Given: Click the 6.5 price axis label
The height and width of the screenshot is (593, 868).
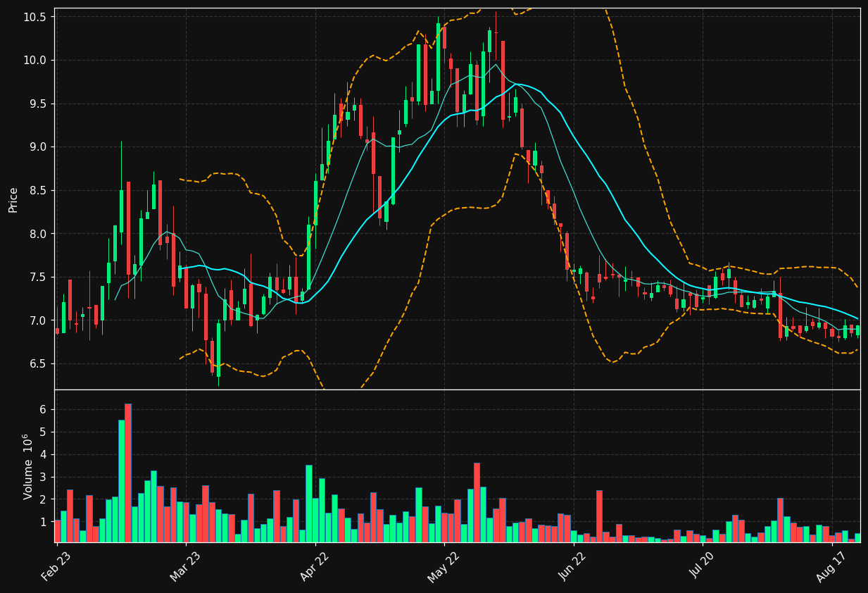Looking at the screenshot, I should (37, 364).
